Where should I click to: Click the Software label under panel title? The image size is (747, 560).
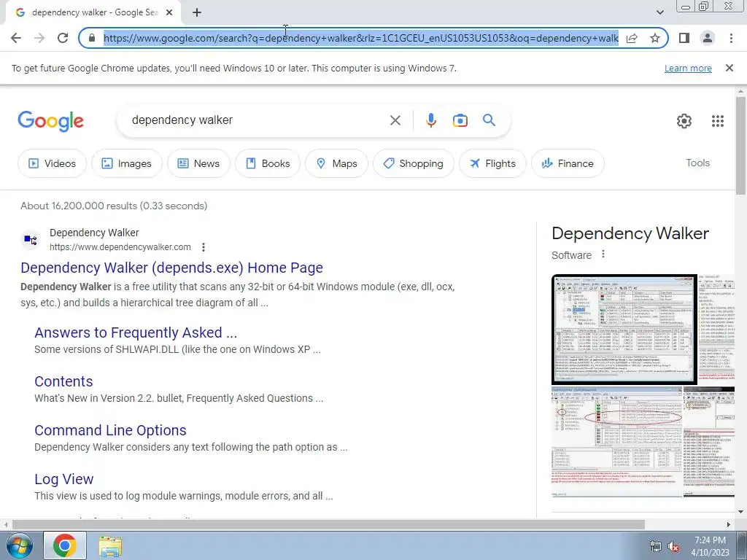571,255
